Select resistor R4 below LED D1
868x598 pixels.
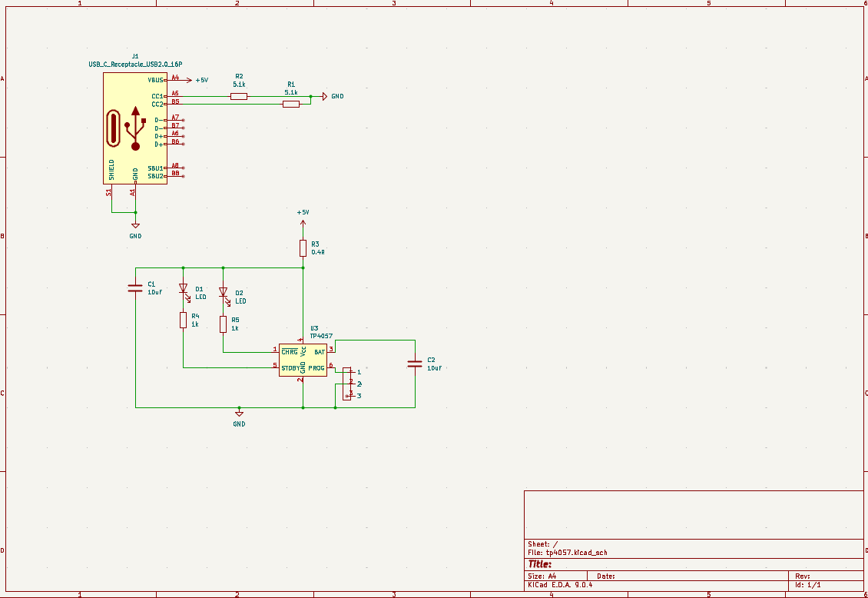point(183,320)
